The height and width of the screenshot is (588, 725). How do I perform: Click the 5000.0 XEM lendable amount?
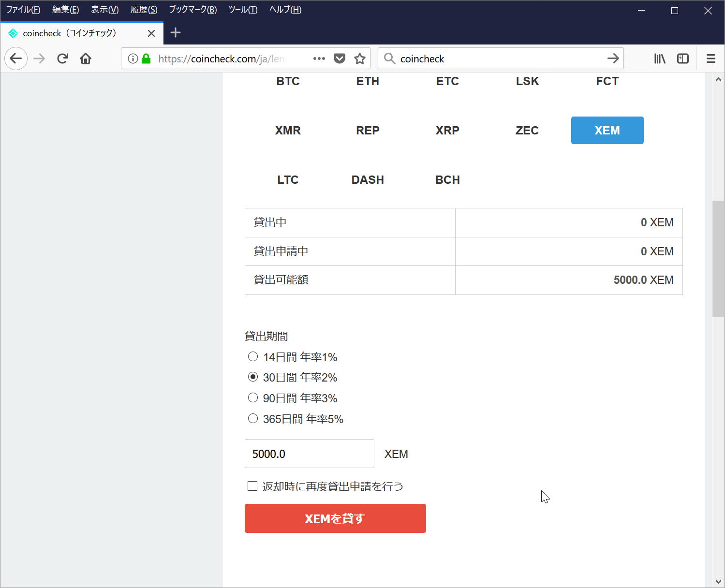[x=643, y=280]
